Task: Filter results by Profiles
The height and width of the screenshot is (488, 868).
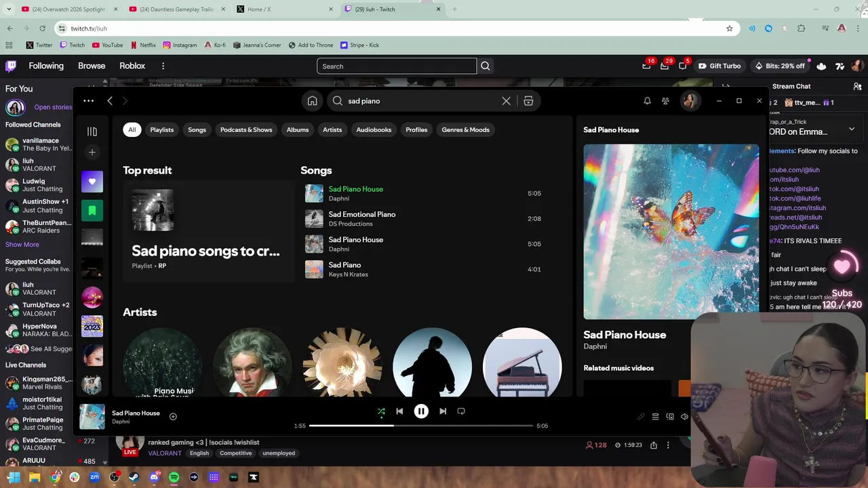Action: (416, 130)
